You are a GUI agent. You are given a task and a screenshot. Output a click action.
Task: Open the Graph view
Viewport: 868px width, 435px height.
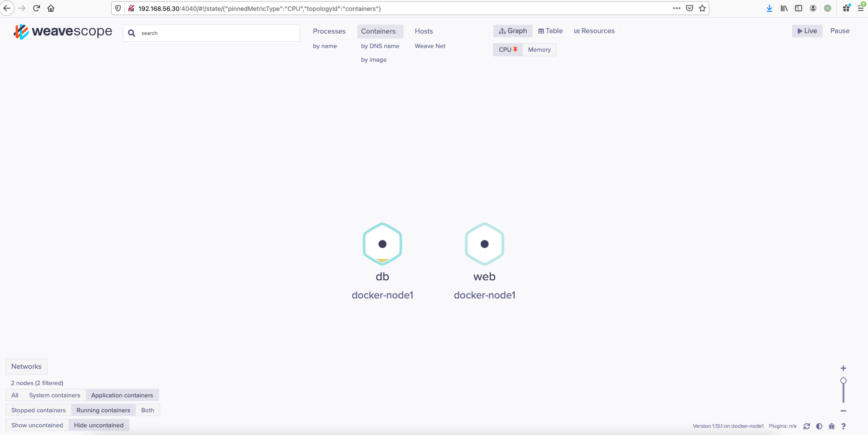[x=513, y=31]
